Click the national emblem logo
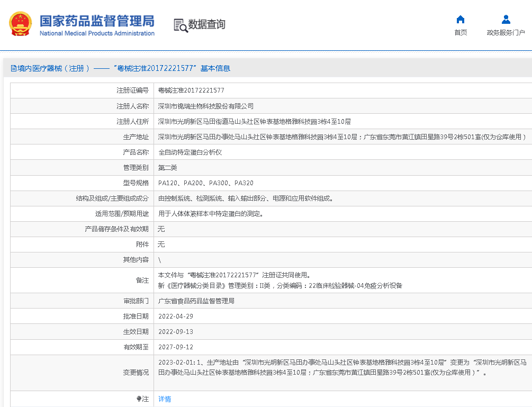 point(20,24)
